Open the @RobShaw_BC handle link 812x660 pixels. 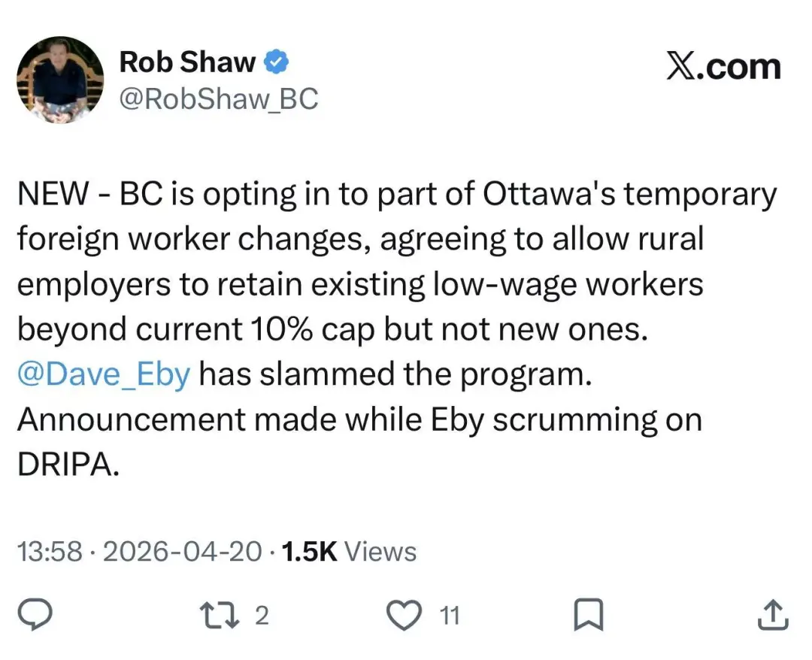point(218,98)
